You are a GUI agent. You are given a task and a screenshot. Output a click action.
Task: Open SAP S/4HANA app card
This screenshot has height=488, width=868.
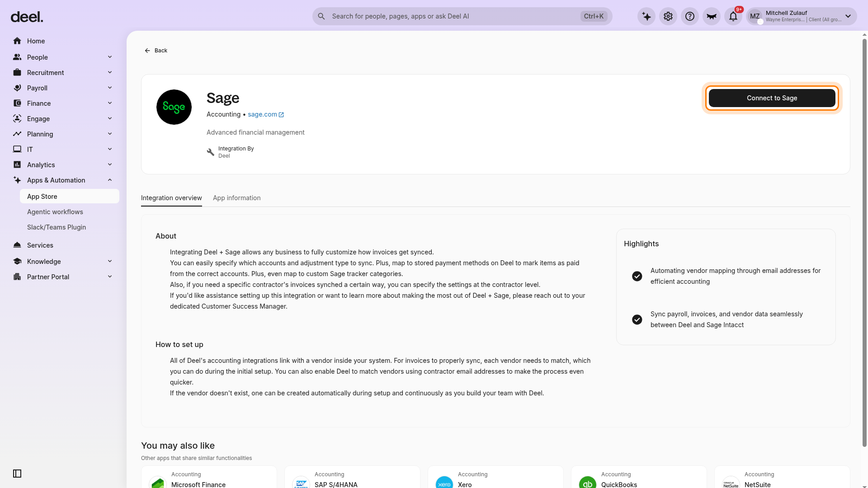352,477
